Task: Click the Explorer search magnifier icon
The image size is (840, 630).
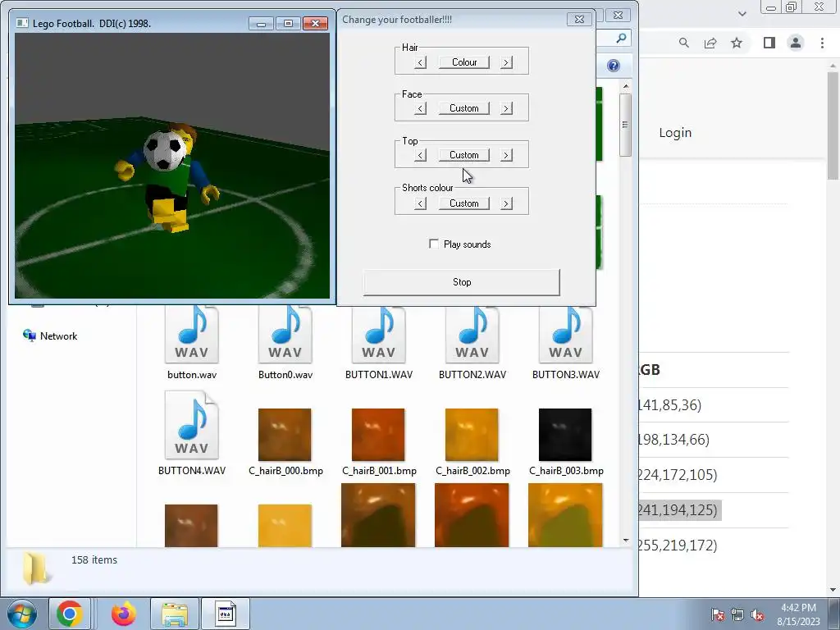Action: (621, 38)
